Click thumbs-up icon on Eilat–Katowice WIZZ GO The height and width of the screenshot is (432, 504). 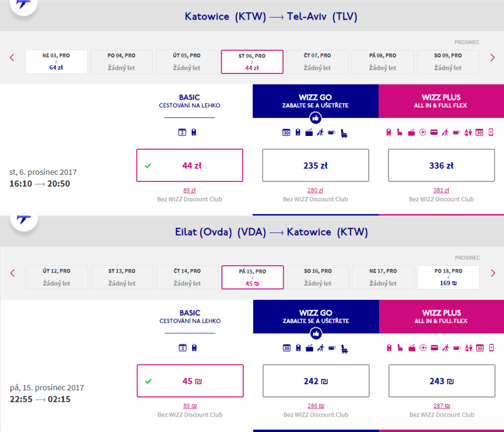316,333
